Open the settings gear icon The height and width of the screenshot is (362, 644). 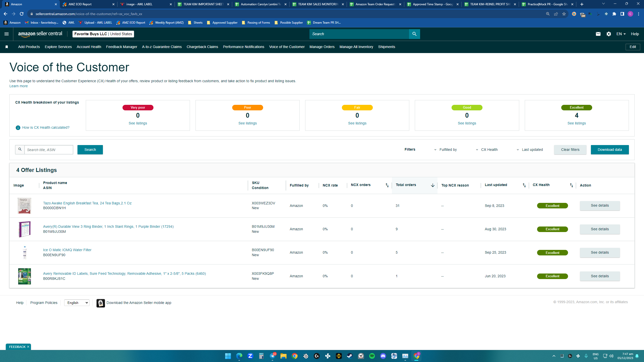click(609, 34)
